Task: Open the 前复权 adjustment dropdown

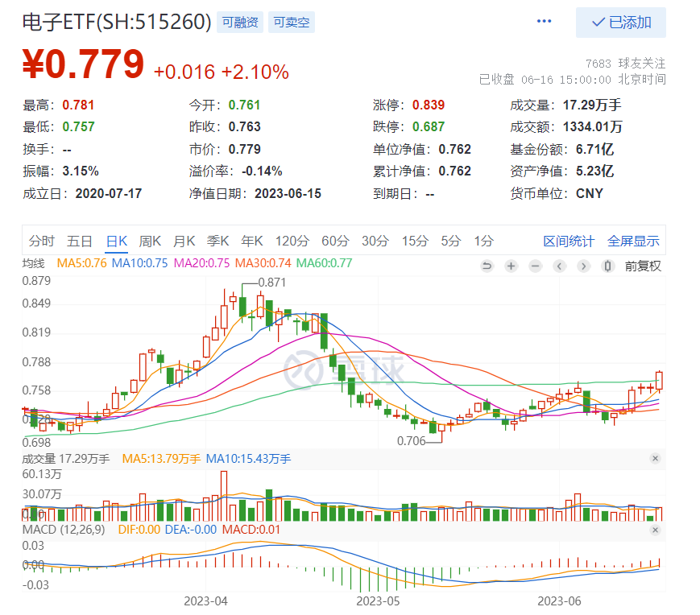Action: pyautogui.click(x=643, y=266)
